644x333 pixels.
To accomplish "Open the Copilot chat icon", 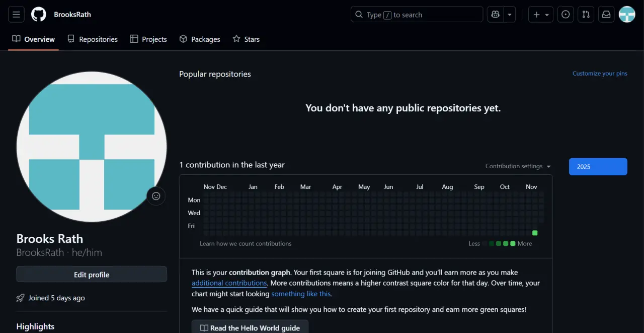I will coord(496,15).
